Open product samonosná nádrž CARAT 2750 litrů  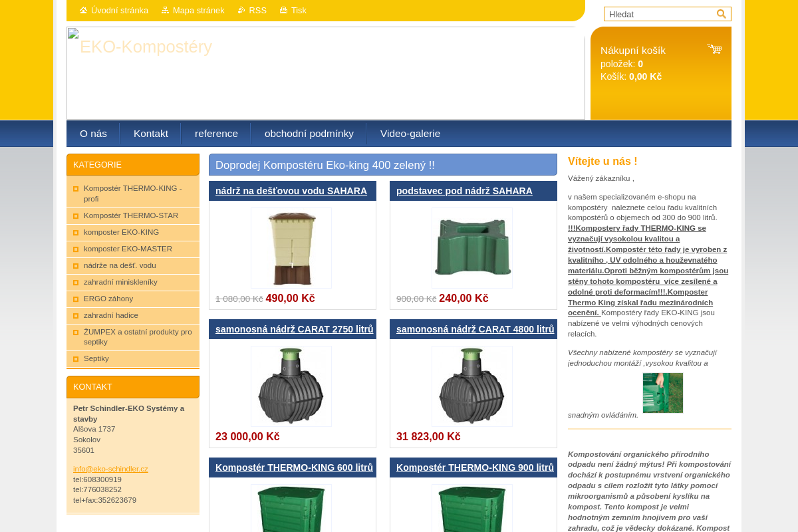click(295, 329)
